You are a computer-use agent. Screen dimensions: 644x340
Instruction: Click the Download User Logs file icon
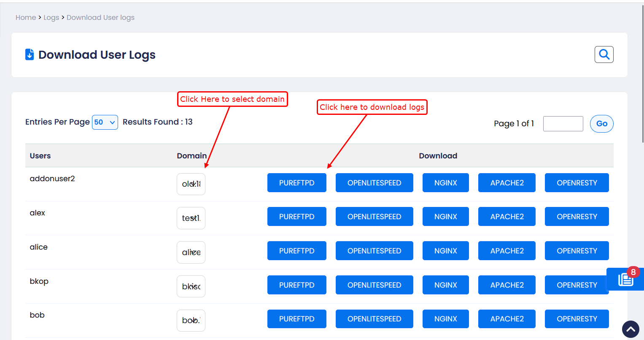[30, 55]
